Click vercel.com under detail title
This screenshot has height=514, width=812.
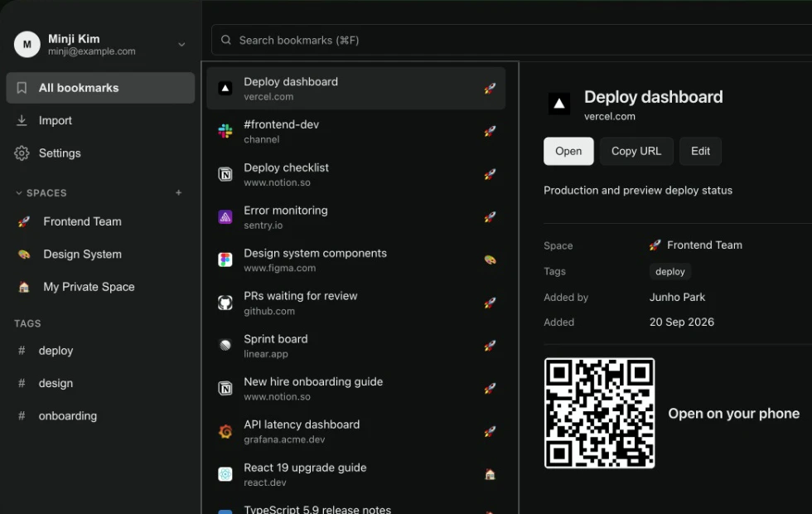(610, 117)
